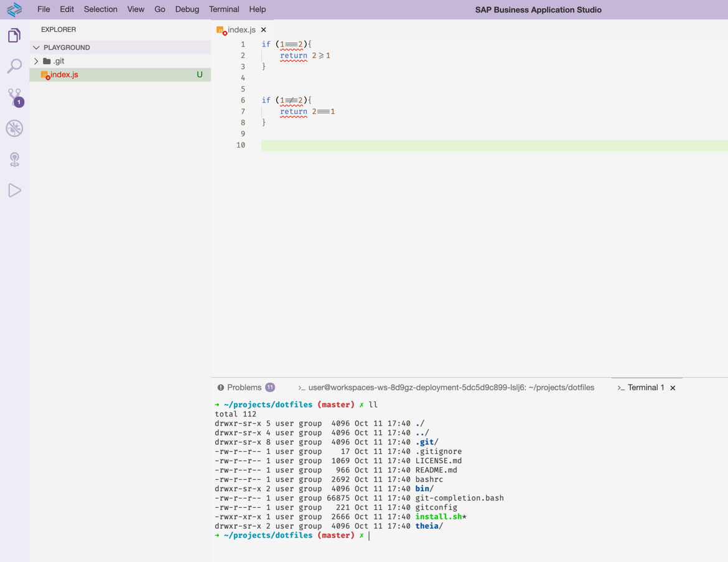Screen dimensions: 728x562
Task: Expand the .git folder chevron
Action: [36, 61]
